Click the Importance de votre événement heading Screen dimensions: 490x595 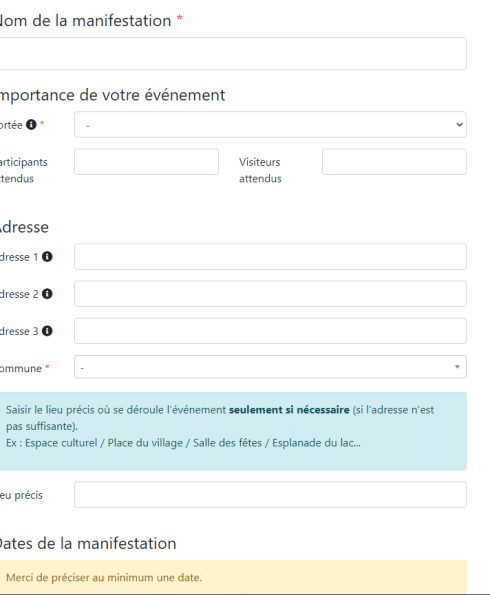coord(112,95)
